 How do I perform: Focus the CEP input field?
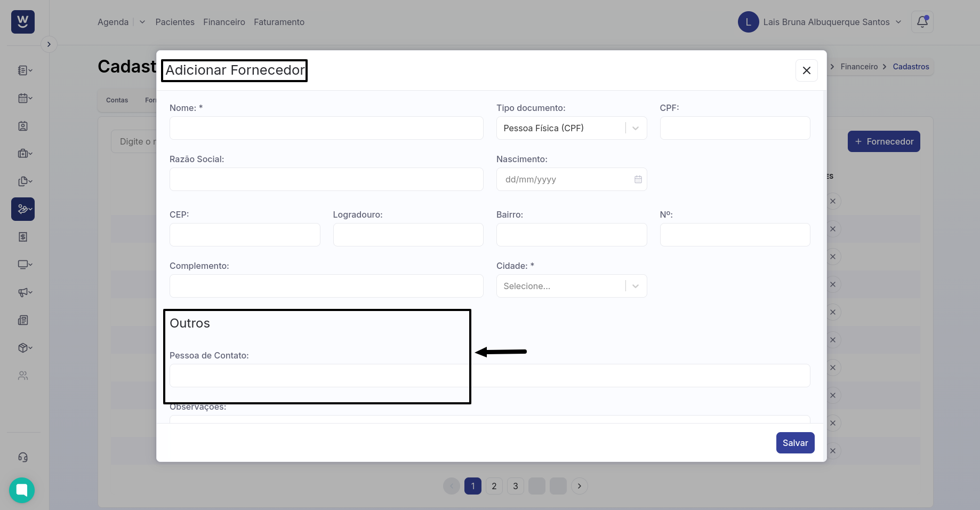point(245,235)
